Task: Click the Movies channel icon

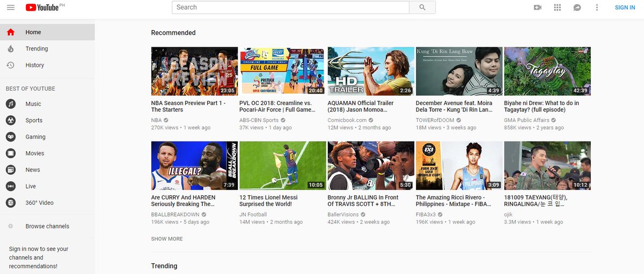Action: (x=10, y=153)
